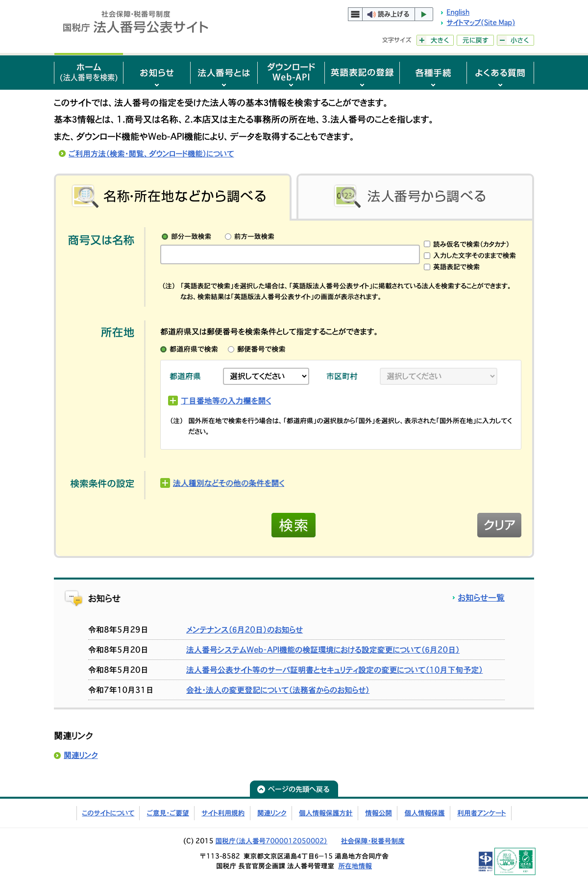Viewport: 588px width, 884px height.
Task: Click 元に戻す font size button
Action: 475,40
